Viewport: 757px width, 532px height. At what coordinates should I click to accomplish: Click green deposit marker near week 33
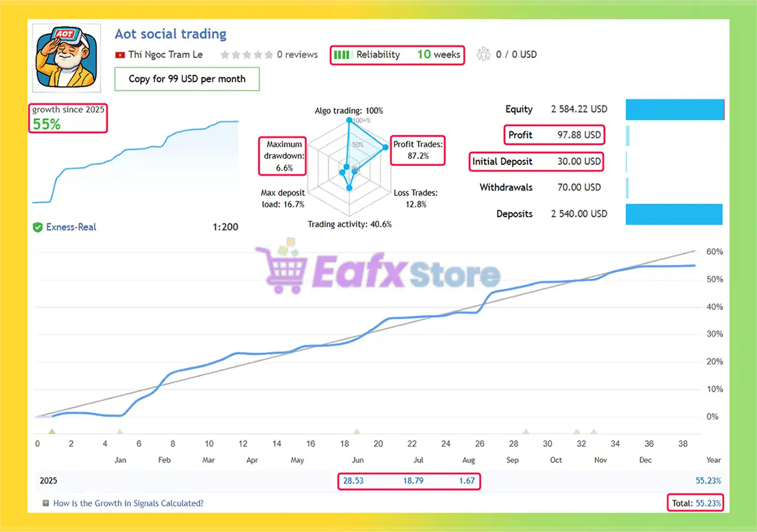[594, 432]
